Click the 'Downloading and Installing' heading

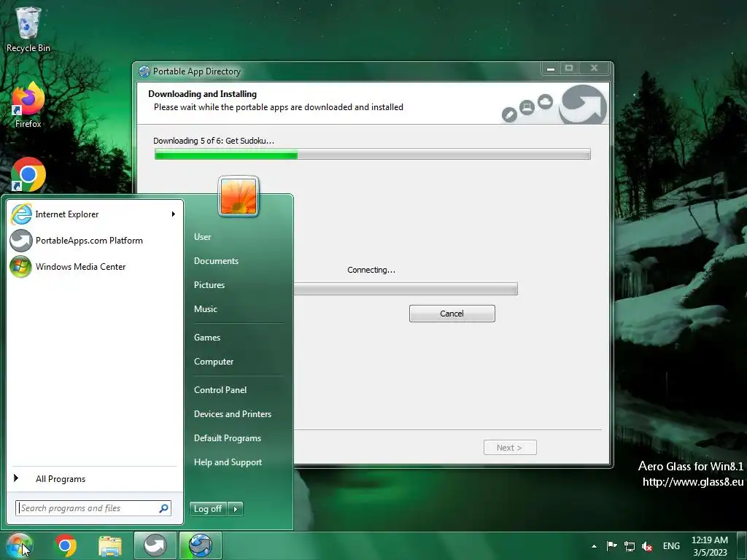tap(203, 94)
